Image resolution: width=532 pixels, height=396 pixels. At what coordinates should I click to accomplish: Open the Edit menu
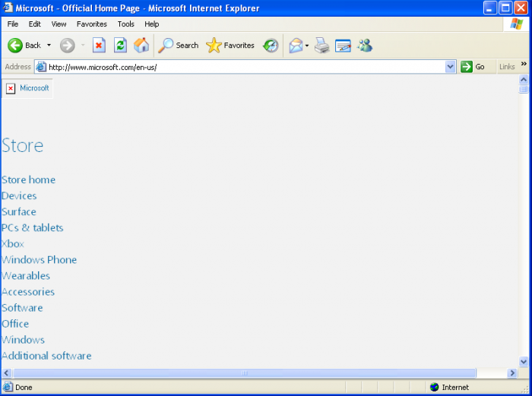pos(35,24)
